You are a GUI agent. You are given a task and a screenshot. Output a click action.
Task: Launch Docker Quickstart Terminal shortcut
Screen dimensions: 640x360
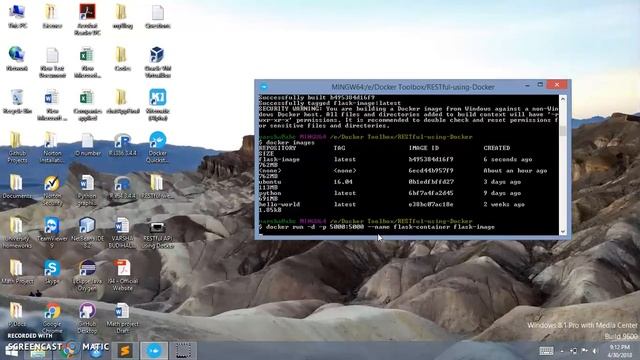[x=158, y=147]
